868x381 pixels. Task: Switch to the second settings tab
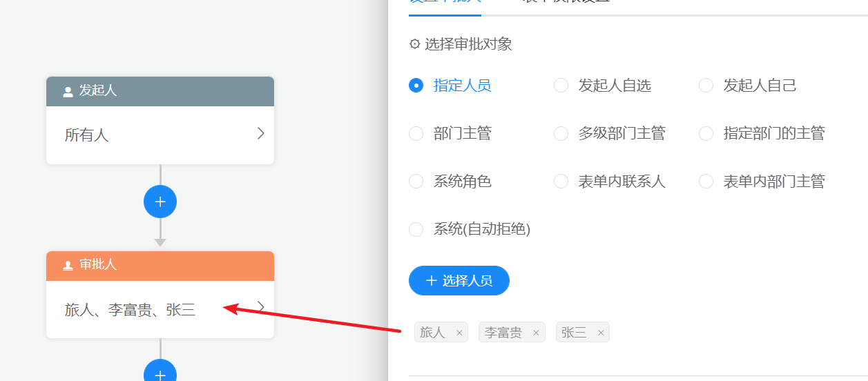(x=566, y=2)
